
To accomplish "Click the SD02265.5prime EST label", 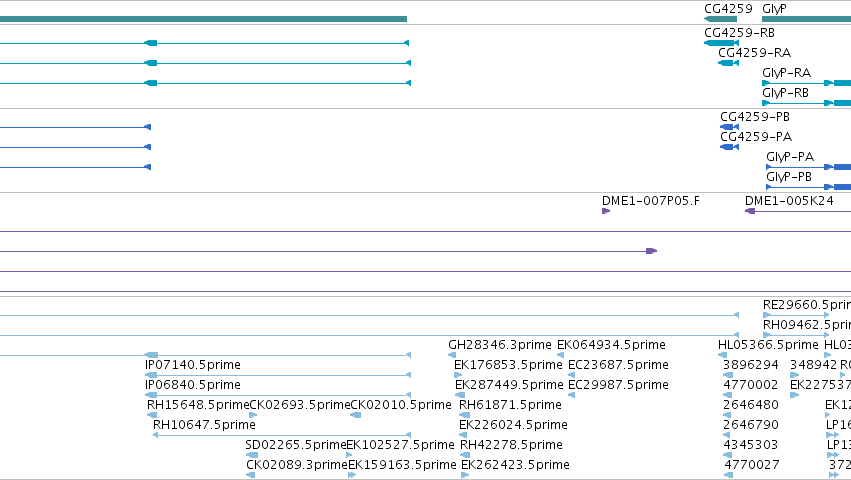I will pyautogui.click(x=296, y=445).
